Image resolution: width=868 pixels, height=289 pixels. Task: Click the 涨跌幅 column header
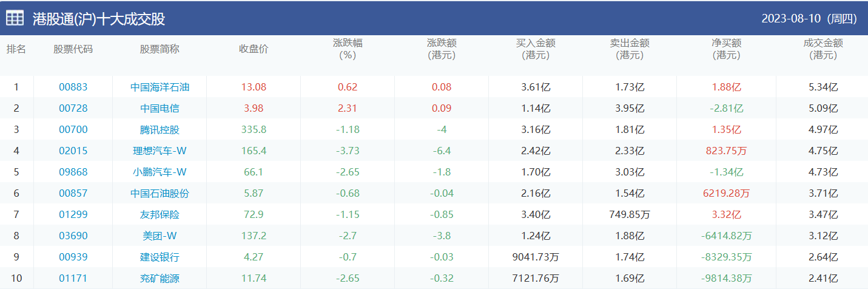tap(348, 49)
